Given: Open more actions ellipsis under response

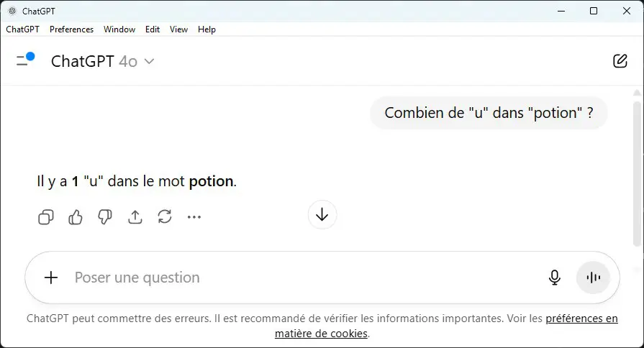Looking at the screenshot, I should [x=194, y=216].
